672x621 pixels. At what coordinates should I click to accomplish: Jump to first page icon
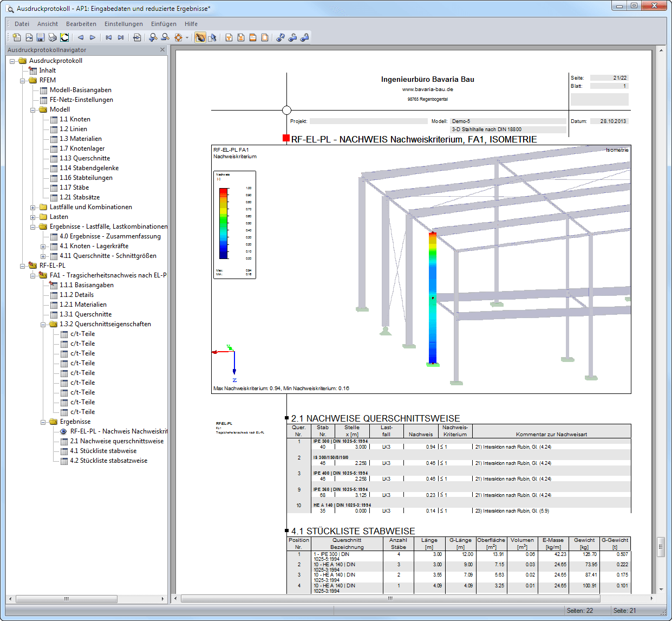pos(109,37)
